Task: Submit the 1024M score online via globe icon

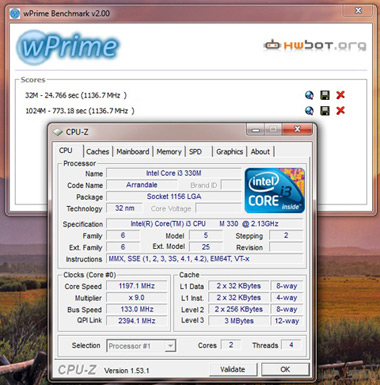Action: [x=309, y=111]
